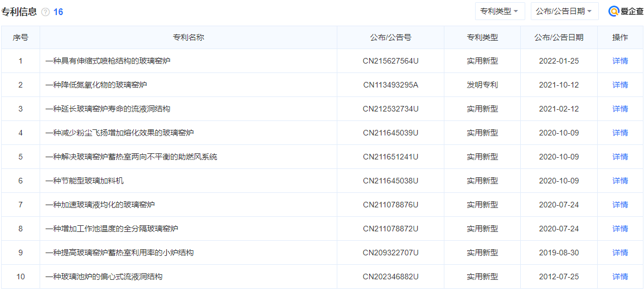Open 详情 for patent CN215627564U
This screenshot has height=291, width=644.
coord(619,61)
